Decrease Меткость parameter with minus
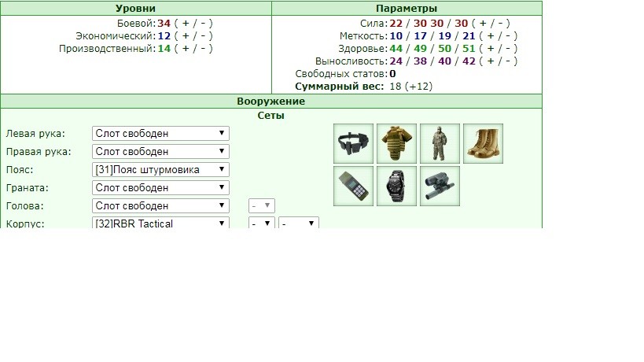This screenshot has width=644, height=362. coord(509,36)
